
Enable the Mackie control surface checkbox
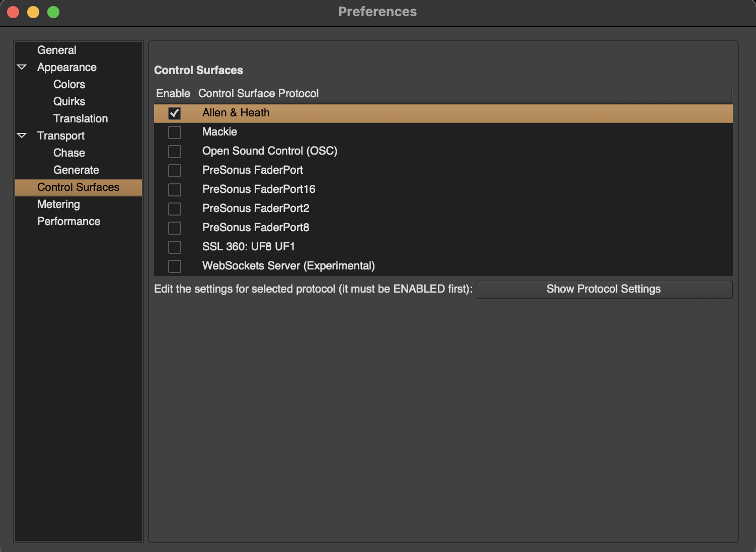[175, 132]
